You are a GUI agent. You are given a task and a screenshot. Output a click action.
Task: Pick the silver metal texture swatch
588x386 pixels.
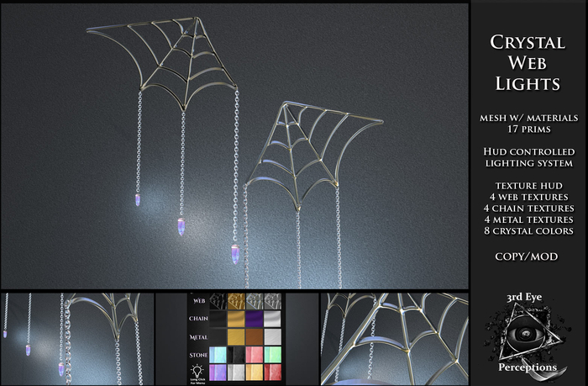coord(272,336)
